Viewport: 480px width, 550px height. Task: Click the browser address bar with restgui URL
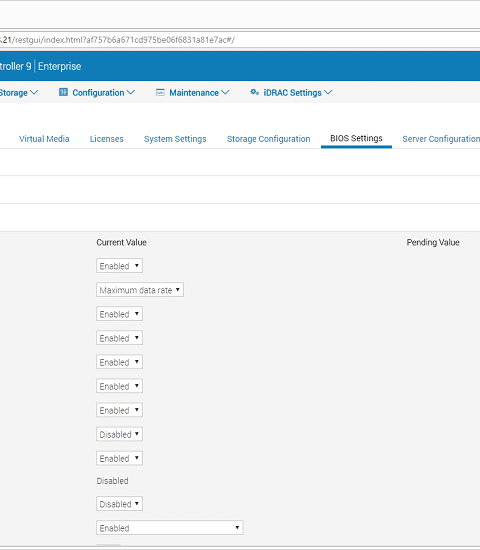pos(240,40)
